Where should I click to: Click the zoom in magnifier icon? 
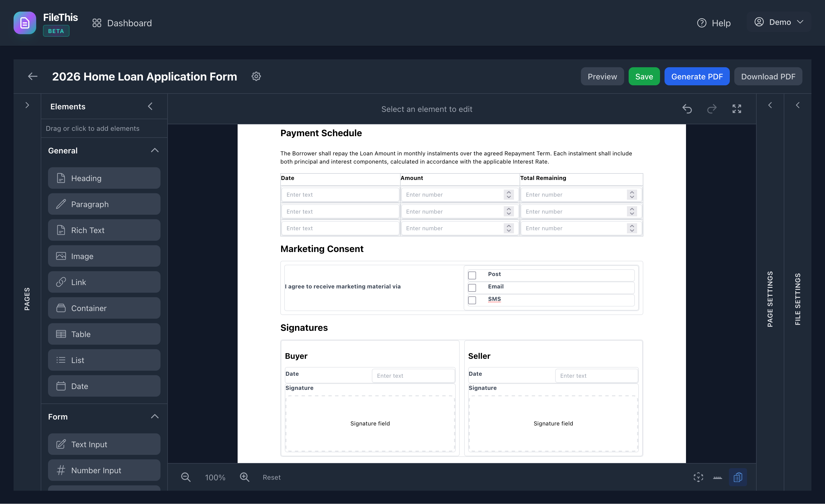click(x=245, y=477)
